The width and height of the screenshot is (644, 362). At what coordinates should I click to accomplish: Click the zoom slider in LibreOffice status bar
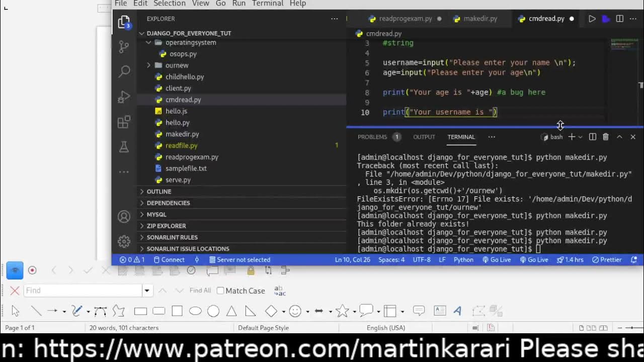pos(632,328)
